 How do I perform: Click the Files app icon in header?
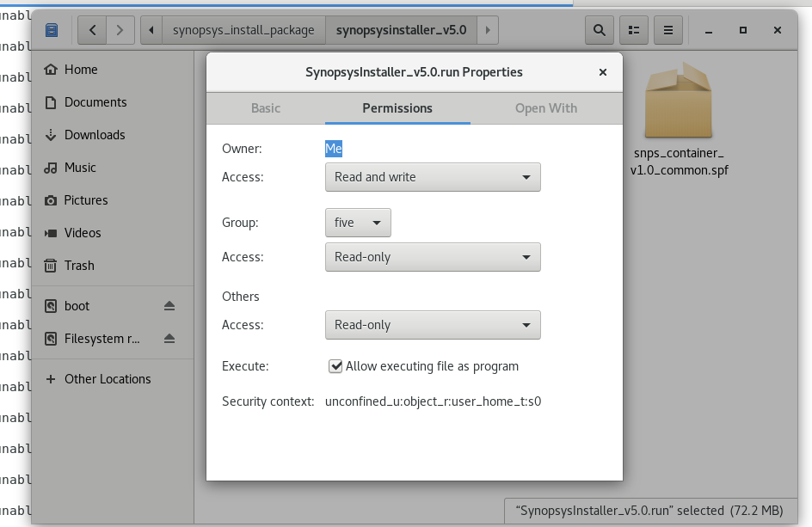click(52, 30)
